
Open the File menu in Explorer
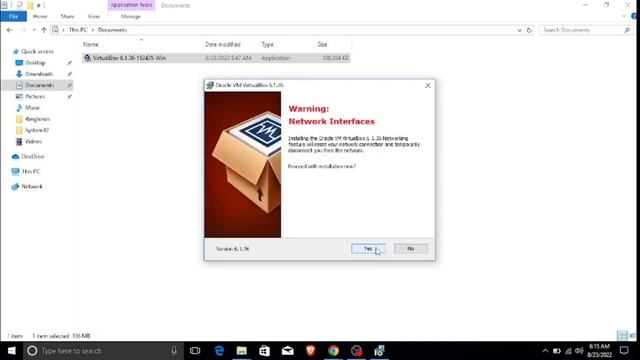(13, 16)
